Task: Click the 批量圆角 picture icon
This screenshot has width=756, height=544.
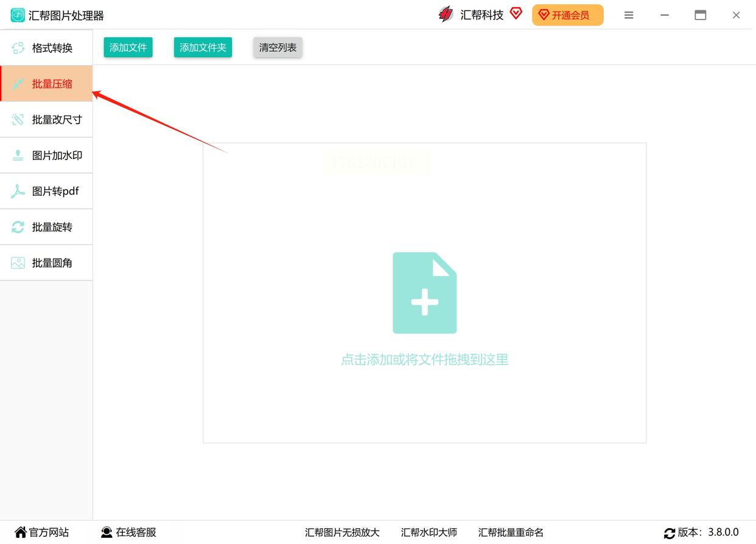Action: [x=18, y=263]
